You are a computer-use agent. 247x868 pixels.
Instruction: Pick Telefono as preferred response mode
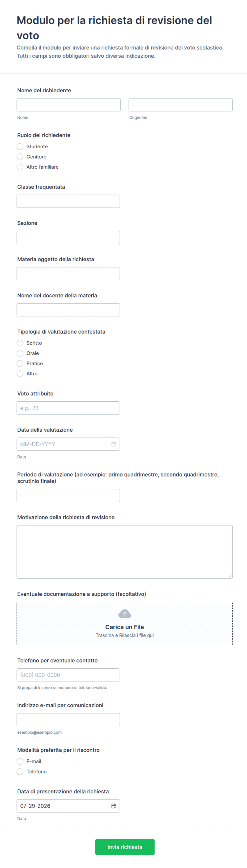20,771
